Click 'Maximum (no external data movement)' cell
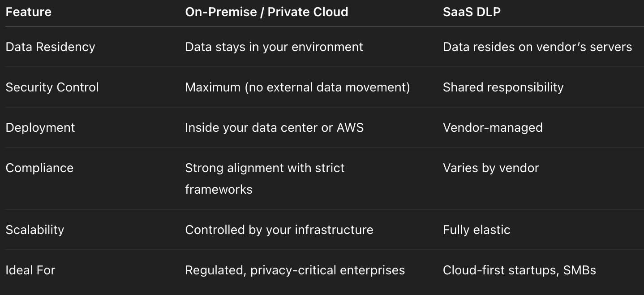Screen dimensions: 644x295 point(297,87)
